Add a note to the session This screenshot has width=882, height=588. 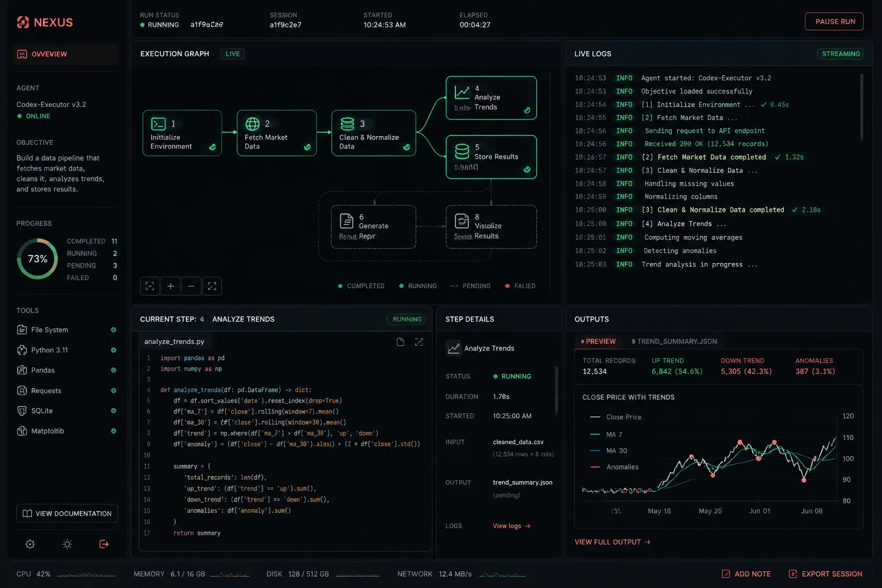746,574
